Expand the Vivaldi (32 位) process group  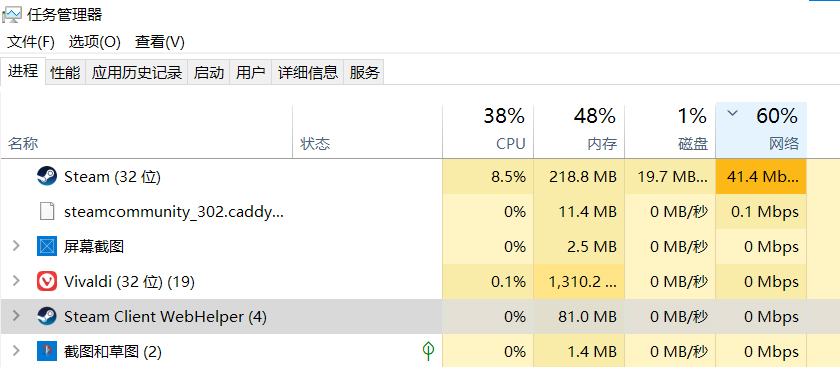pyautogui.click(x=16, y=281)
